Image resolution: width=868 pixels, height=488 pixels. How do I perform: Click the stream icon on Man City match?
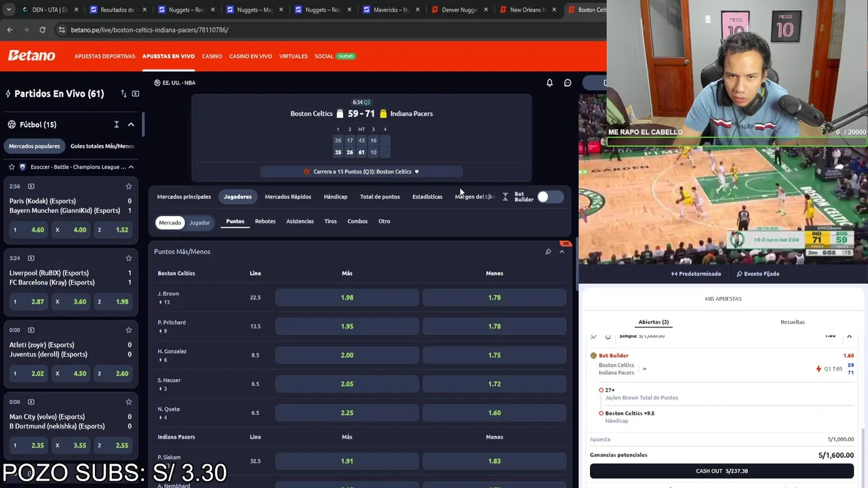click(x=31, y=402)
